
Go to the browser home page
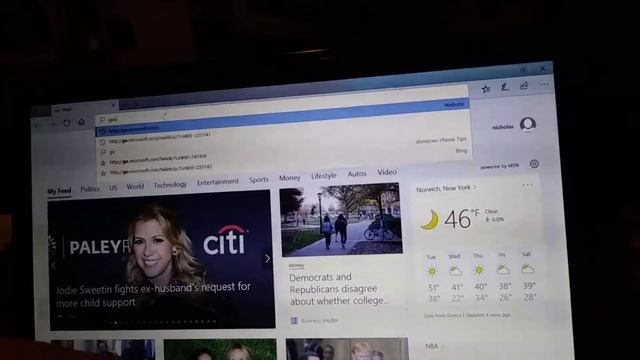coord(82,122)
